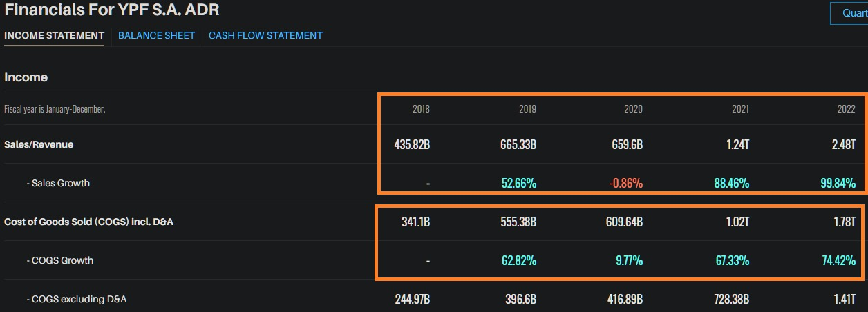Image resolution: width=868 pixels, height=312 pixels.
Task: Click the 99.84% sales growth figure
Action: click(x=837, y=184)
